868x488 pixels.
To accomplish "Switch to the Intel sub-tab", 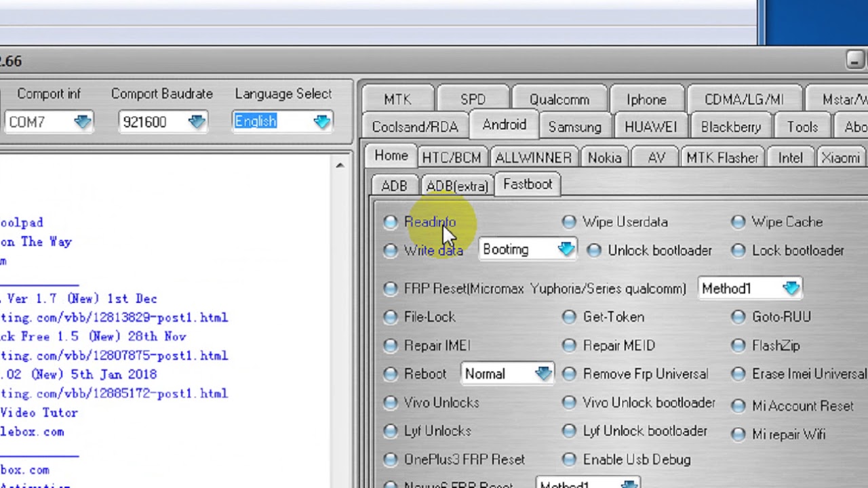I will 790,158.
